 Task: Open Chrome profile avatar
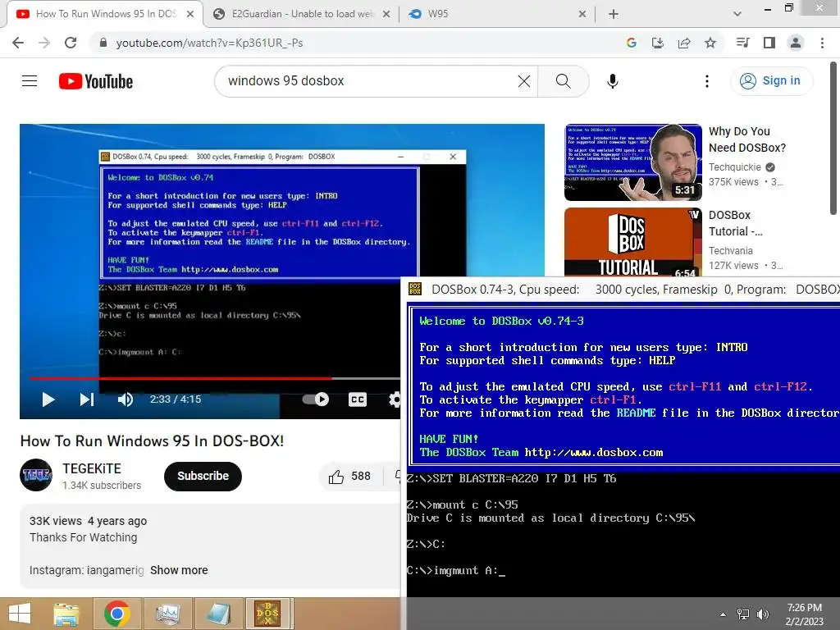(796, 43)
